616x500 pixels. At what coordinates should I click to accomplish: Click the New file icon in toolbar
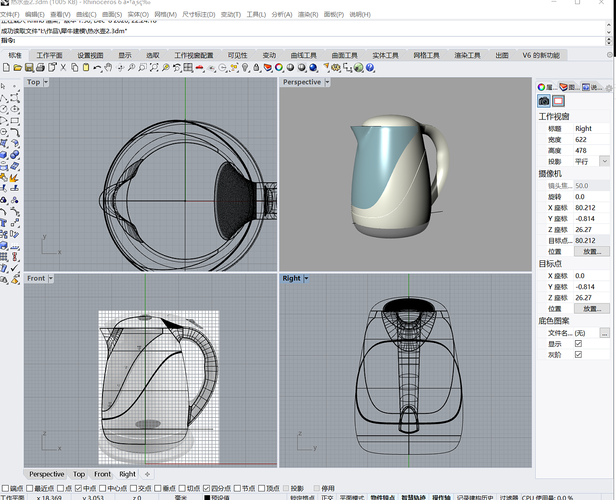tap(6, 68)
